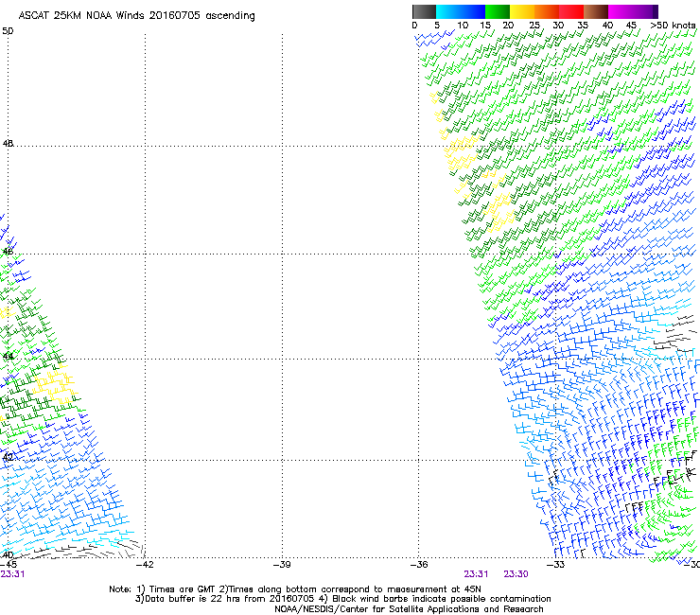
Task: Select the red 30-35 knots color bar segment
Action: [x=571, y=11]
